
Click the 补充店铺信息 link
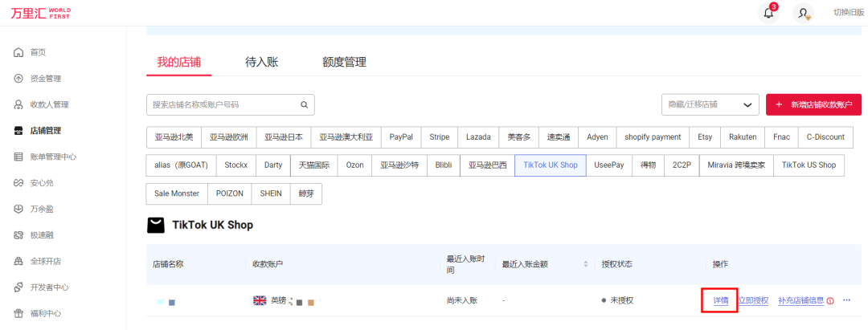point(801,301)
